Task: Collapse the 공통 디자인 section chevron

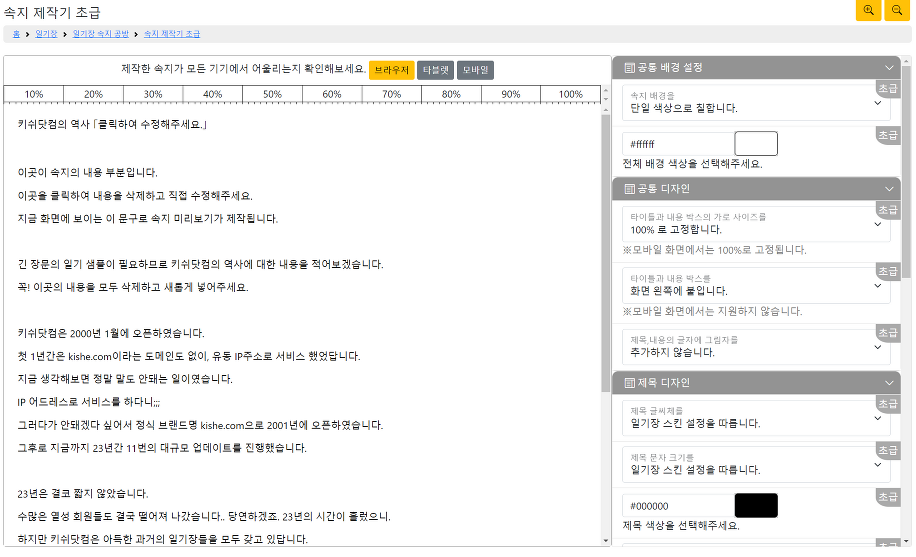Action: click(x=889, y=189)
